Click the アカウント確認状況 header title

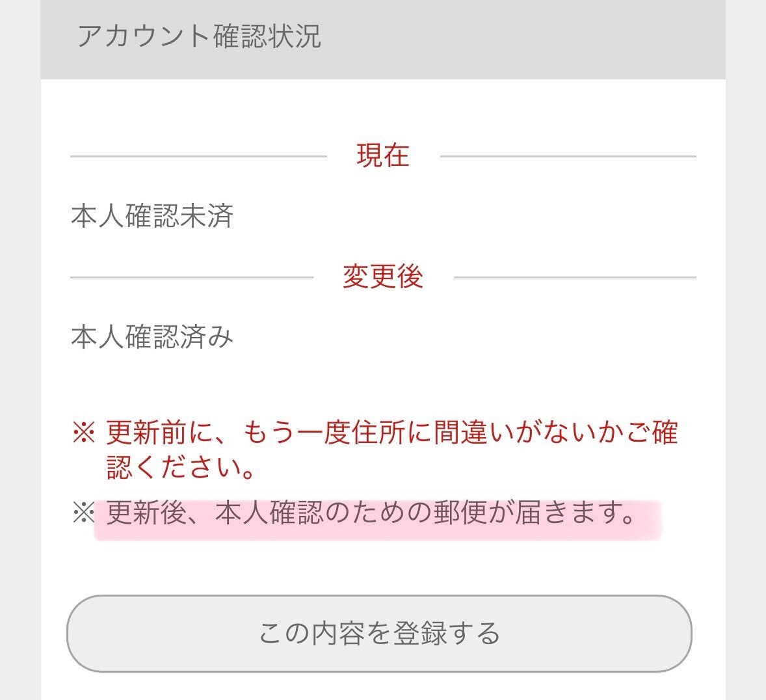click(x=200, y=36)
